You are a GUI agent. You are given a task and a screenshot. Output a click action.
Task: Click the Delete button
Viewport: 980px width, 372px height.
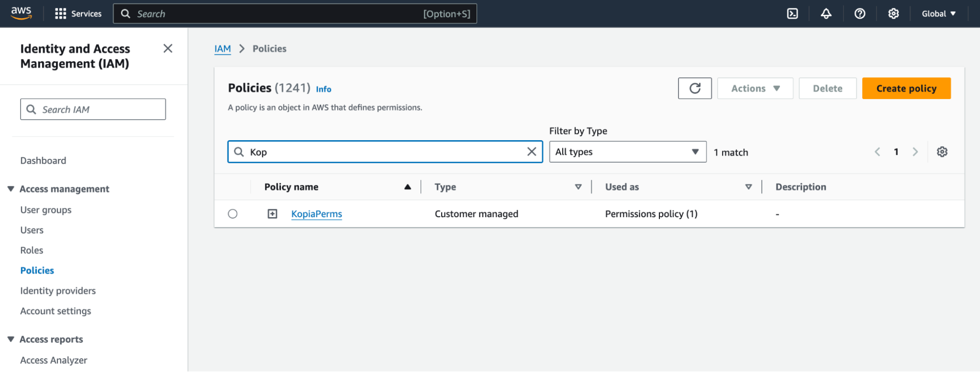click(828, 88)
